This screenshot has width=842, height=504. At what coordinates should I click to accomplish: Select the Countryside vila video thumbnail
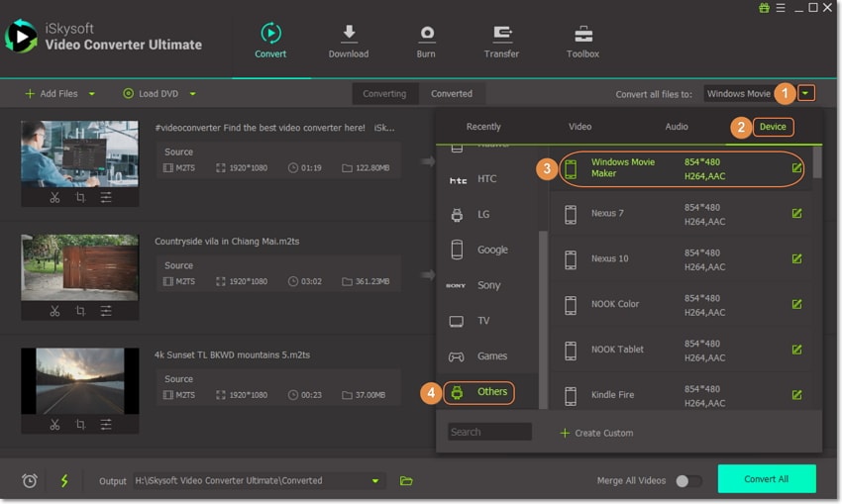click(x=79, y=267)
